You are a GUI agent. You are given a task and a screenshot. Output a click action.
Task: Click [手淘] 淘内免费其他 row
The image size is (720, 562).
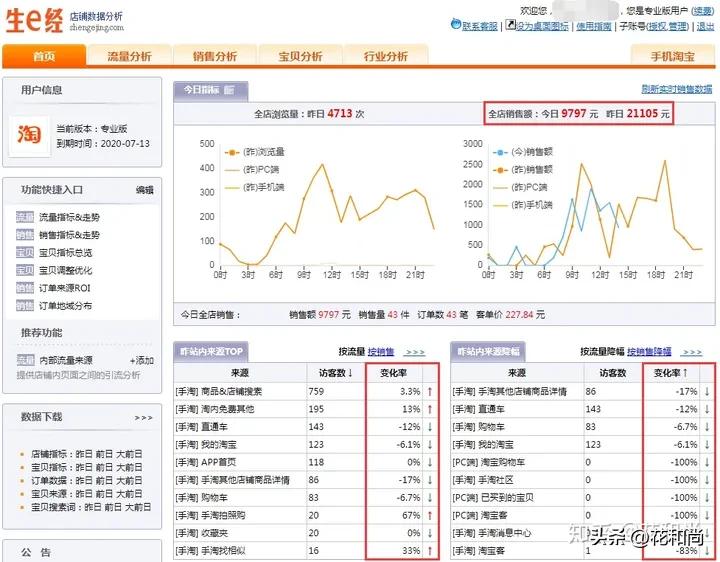point(306,409)
